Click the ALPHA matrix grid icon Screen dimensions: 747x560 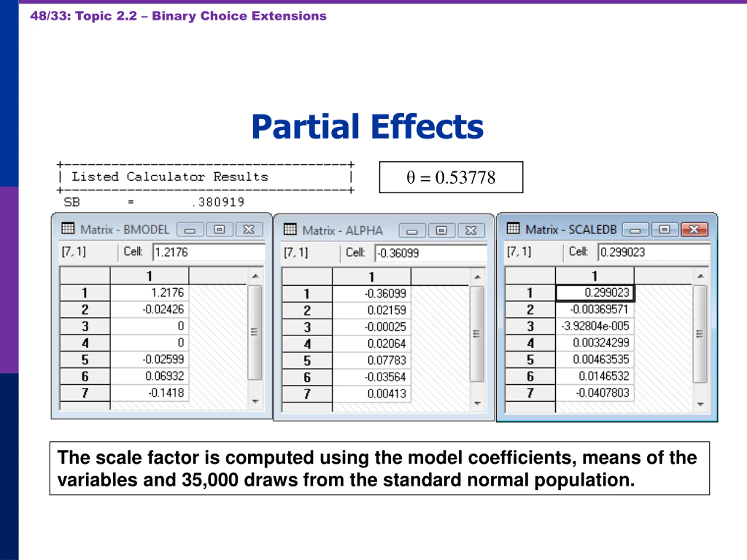[290, 229]
